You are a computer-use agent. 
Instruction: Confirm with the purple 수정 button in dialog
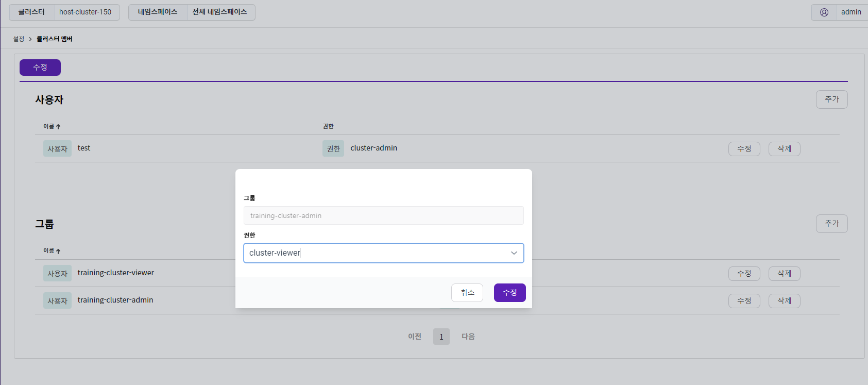[x=509, y=293]
